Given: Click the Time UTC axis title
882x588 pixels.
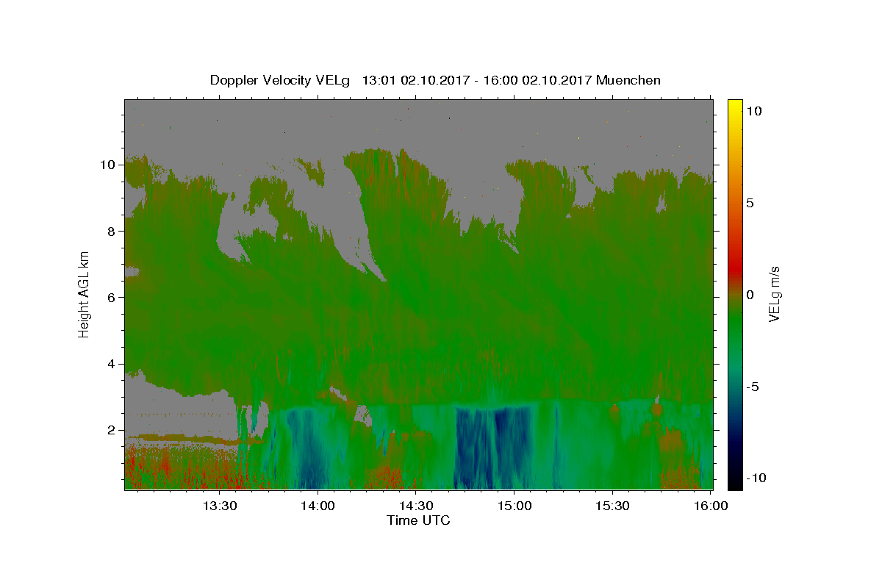Looking at the screenshot, I should click(x=418, y=520).
